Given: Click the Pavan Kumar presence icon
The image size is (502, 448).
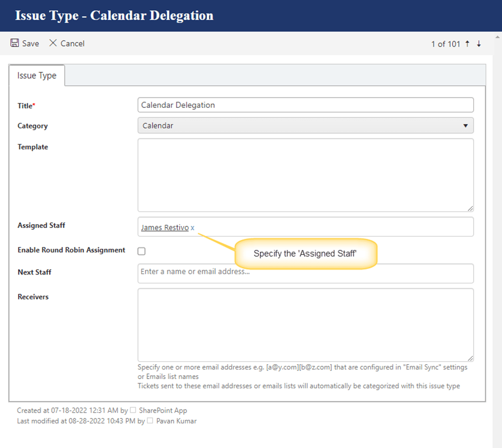Looking at the screenshot, I should (150, 421).
